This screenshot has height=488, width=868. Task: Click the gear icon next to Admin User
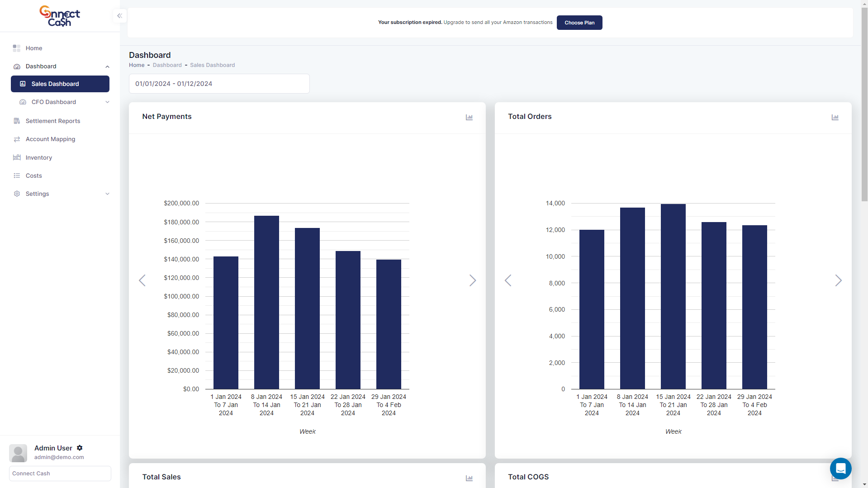click(x=80, y=448)
